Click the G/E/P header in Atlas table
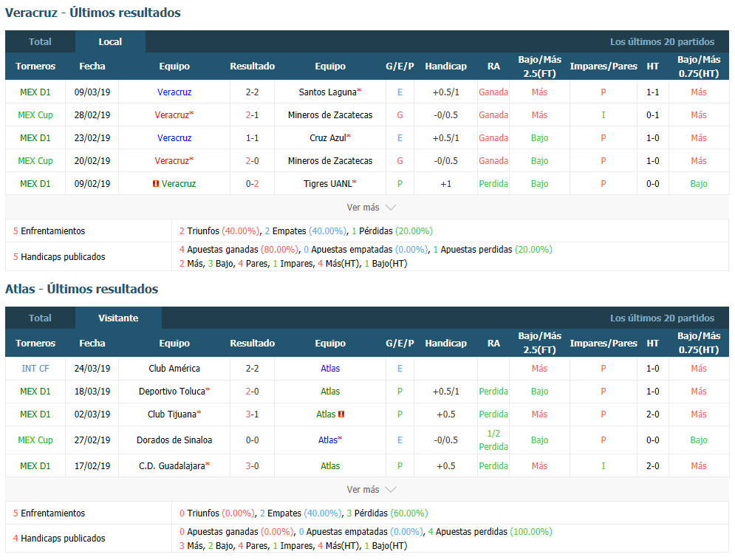The width and height of the screenshot is (735, 560). (400, 343)
